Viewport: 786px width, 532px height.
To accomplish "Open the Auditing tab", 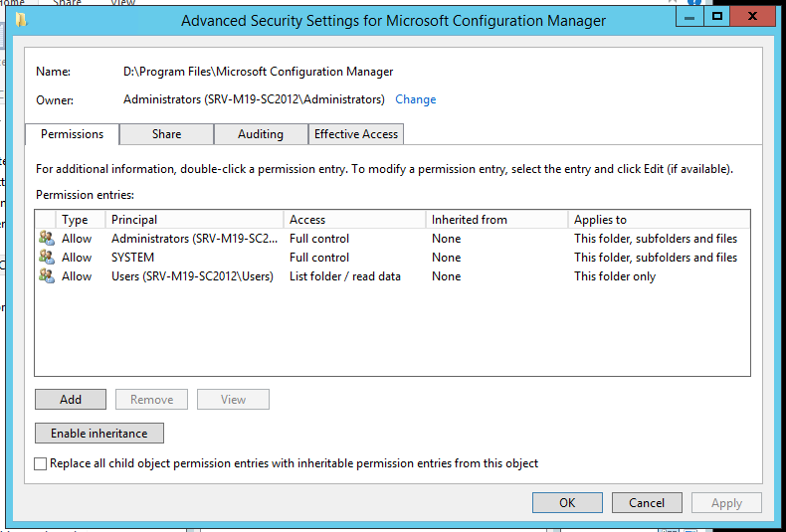I will 261,134.
